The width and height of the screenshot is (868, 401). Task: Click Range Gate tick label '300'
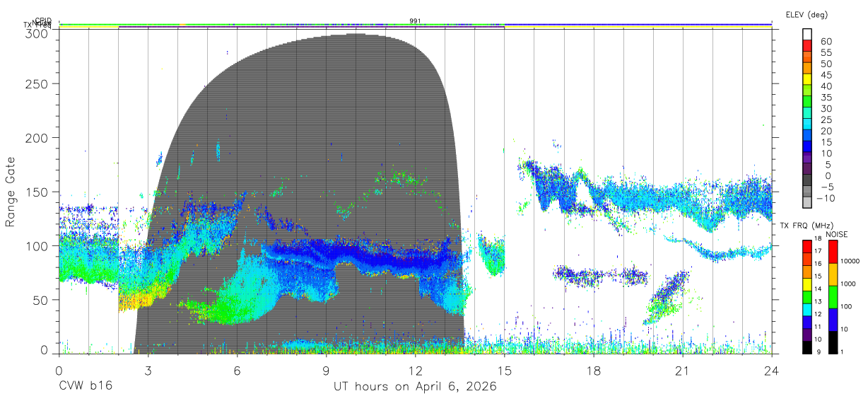pos(37,33)
